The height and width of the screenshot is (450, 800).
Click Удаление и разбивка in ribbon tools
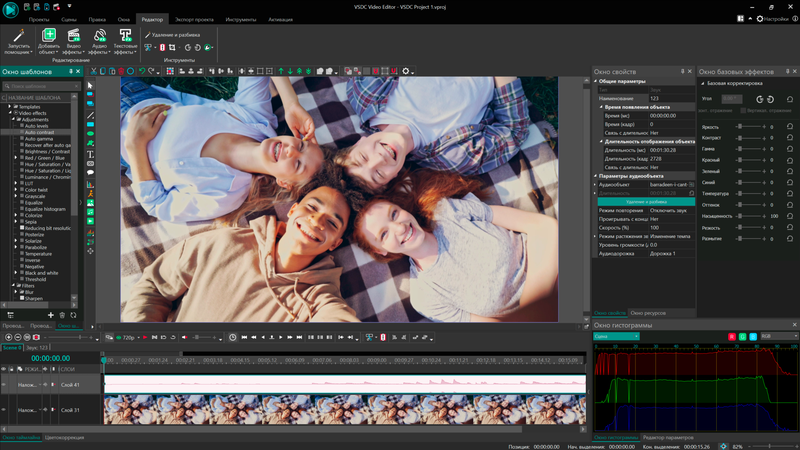point(172,35)
